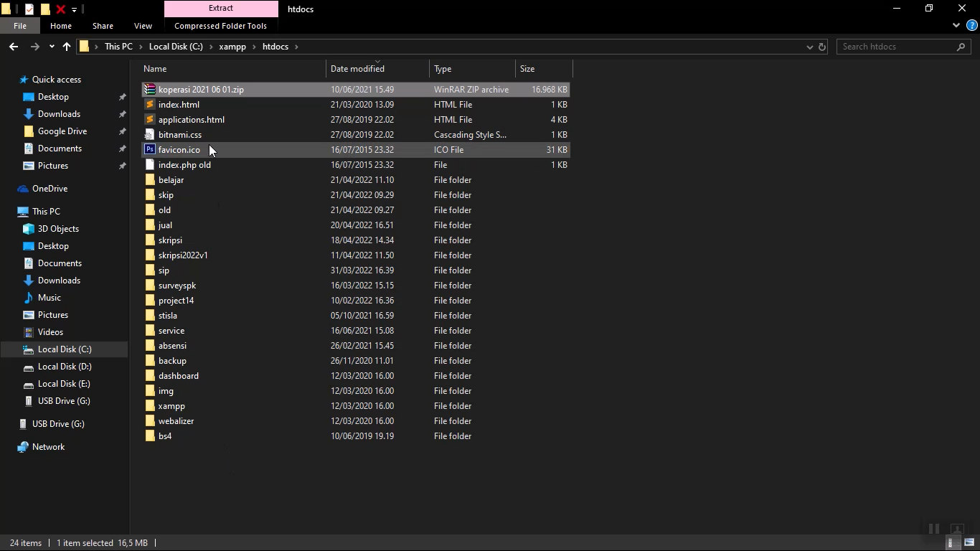Switch to the View ribbon tab
980x551 pixels.
pos(143,26)
